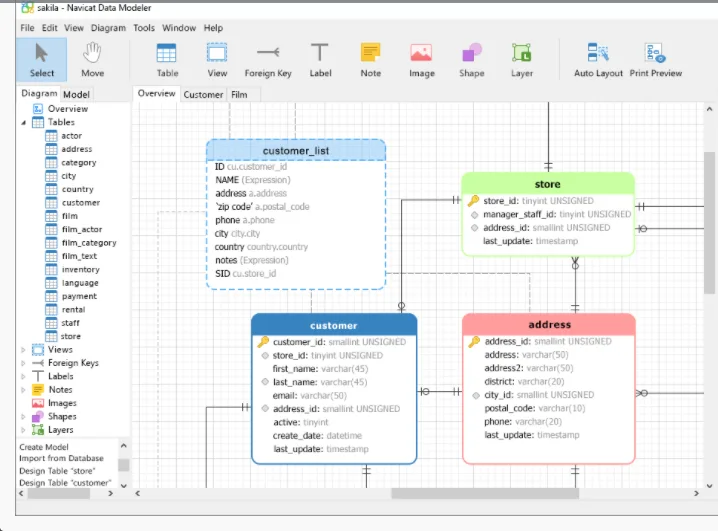This screenshot has height=531, width=718.
Task: Select the address table header in diagram
Action: tap(549, 325)
